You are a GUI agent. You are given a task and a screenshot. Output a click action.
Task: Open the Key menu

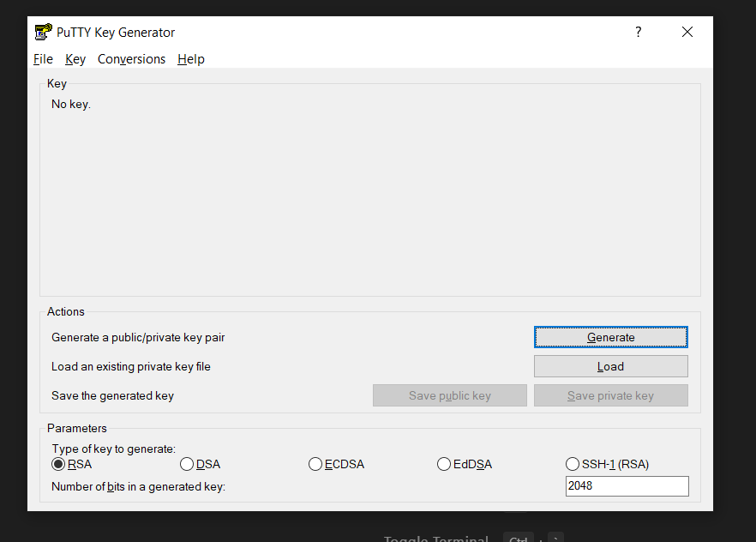tap(75, 58)
